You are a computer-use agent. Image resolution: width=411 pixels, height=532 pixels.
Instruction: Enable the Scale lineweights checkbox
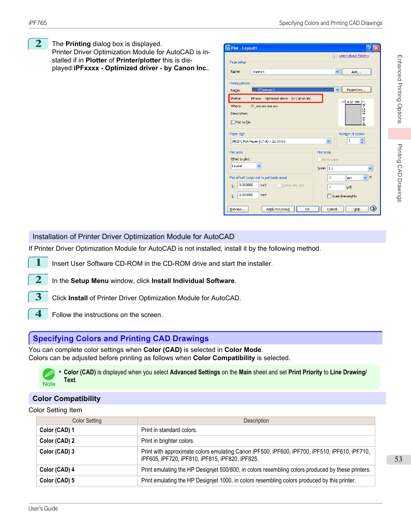coord(330,196)
